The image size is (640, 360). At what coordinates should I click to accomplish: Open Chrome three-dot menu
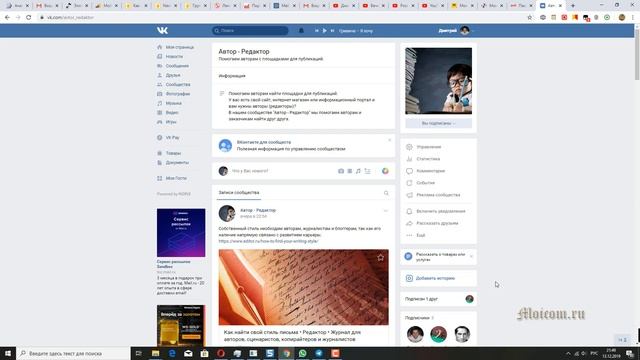(633, 18)
